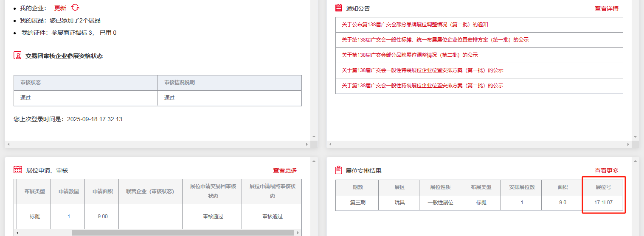Screen dimensions: 644x236
Task: Open 查看更多 for 展位安排结果
Action: 606,170
